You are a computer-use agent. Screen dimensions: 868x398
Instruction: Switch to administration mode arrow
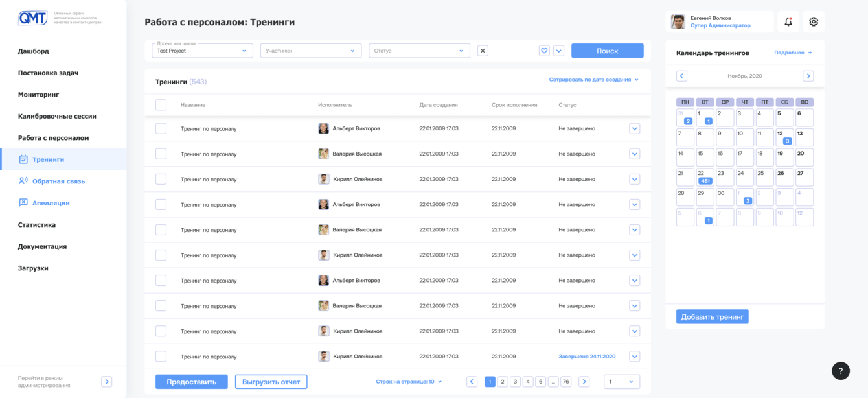point(107,382)
